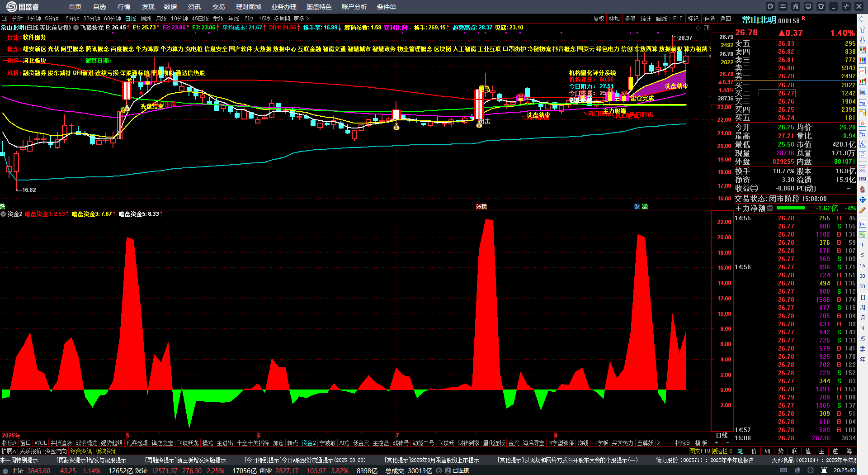The image size is (868, 475).
Task: Open the candlestick chart icon in right sidebar
Action: [x=863, y=81]
